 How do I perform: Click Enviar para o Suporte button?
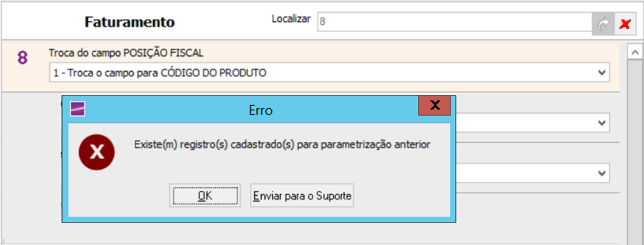302,196
